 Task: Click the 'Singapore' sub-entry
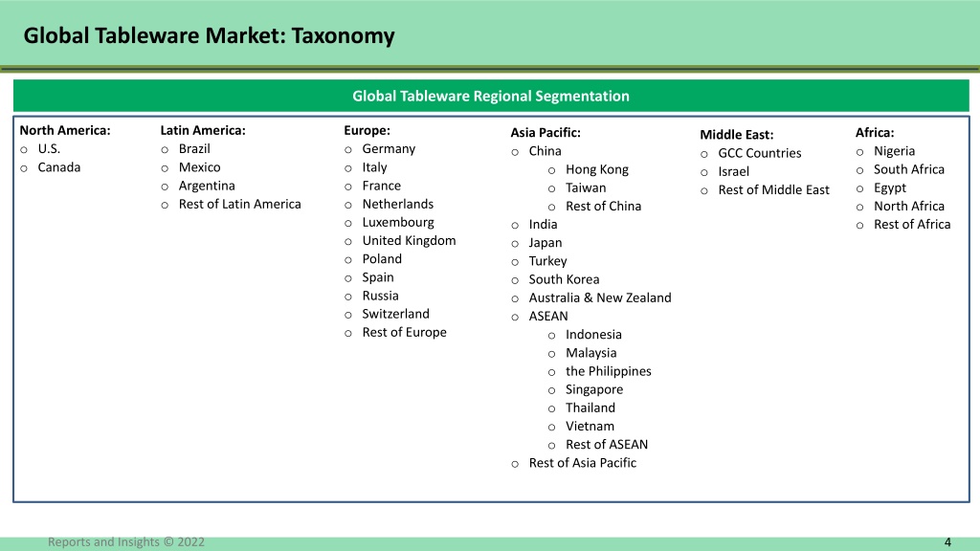pyautogui.click(x=594, y=390)
